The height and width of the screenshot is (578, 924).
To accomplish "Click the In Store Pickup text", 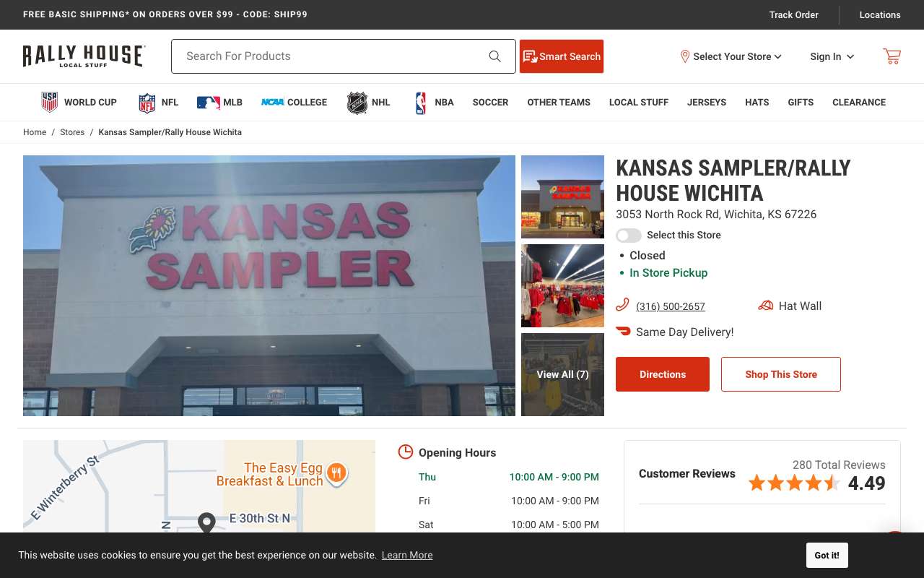I will coord(668,272).
